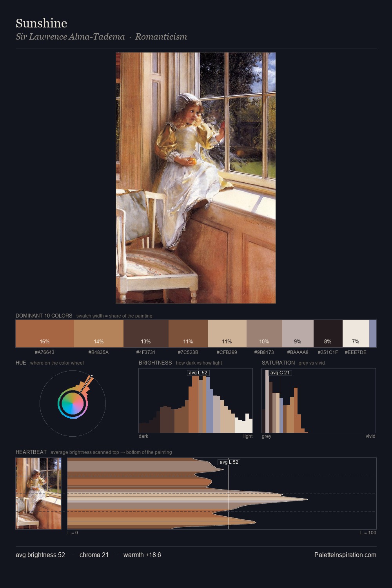The width and height of the screenshot is (392, 588).
Task: Click the 'grey' axis label under Saturation
Action: point(267,436)
